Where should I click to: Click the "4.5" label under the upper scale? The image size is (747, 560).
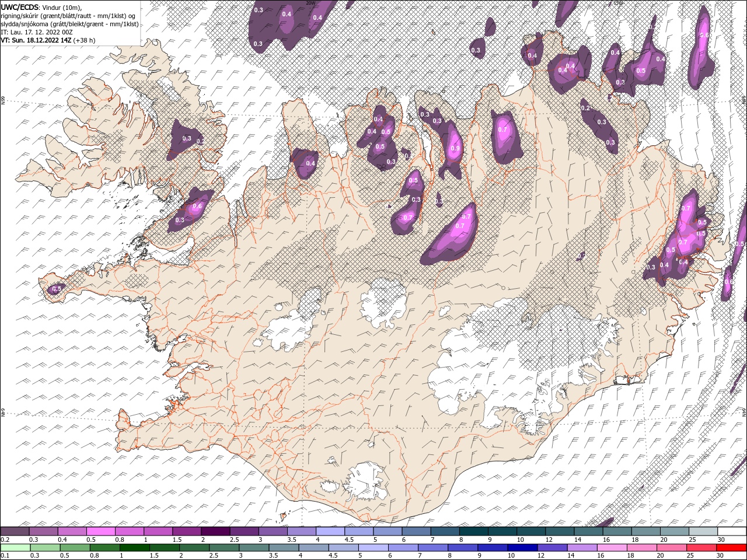[x=349, y=540]
